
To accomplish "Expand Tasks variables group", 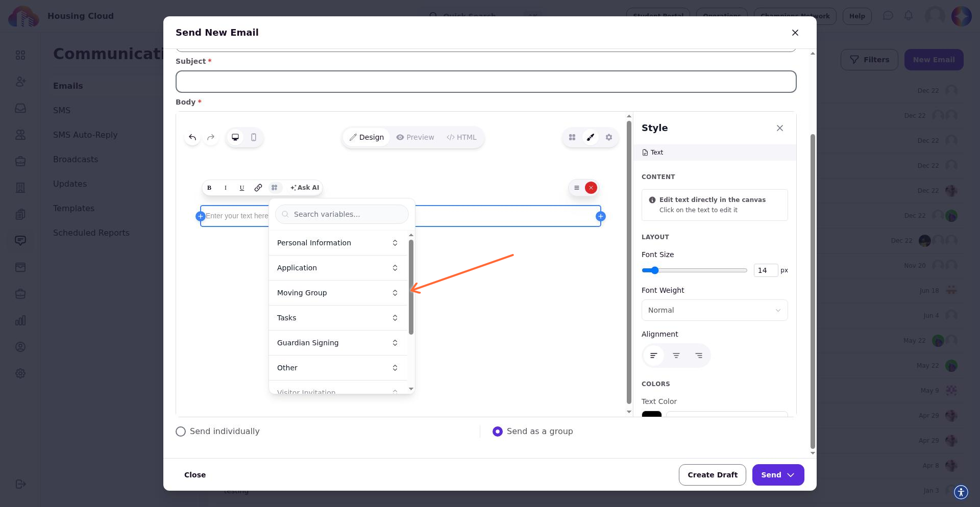I will [x=338, y=318].
